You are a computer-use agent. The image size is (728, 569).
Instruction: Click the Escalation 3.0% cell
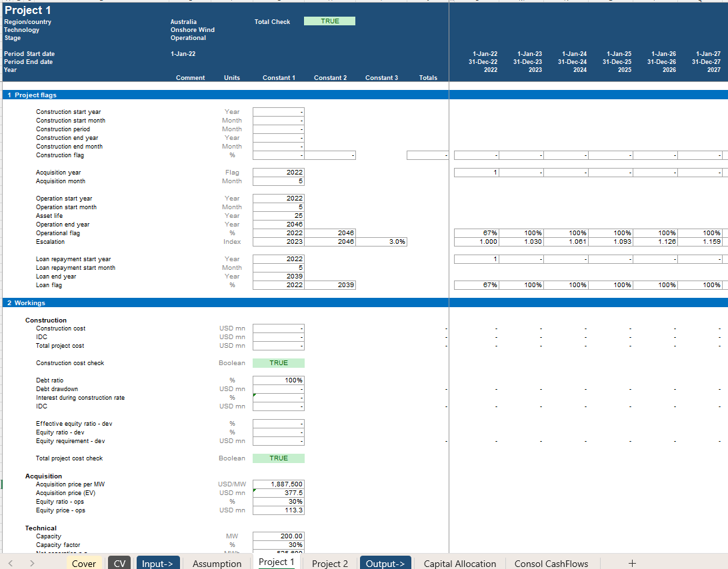[381, 242]
